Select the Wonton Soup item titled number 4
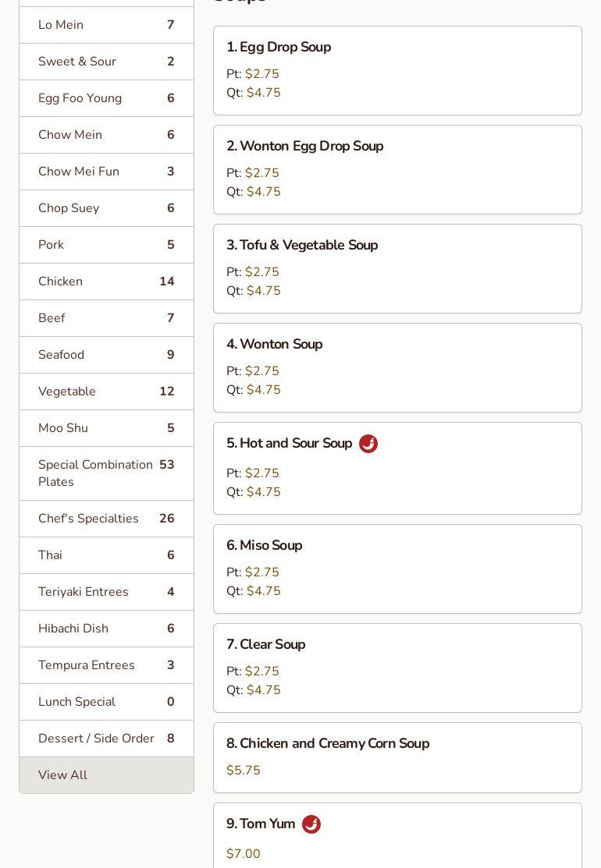The width and height of the screenshot is (601, 868). [397, 367]
